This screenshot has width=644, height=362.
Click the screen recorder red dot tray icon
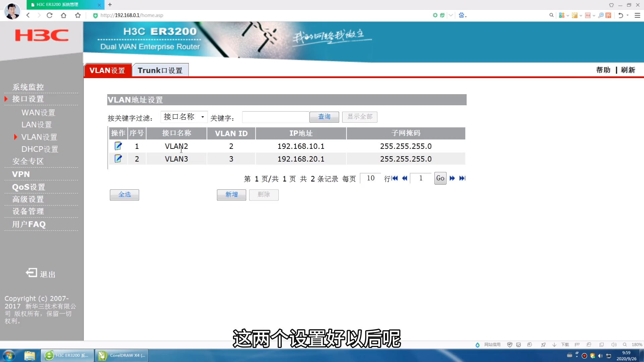click(585, 356)
